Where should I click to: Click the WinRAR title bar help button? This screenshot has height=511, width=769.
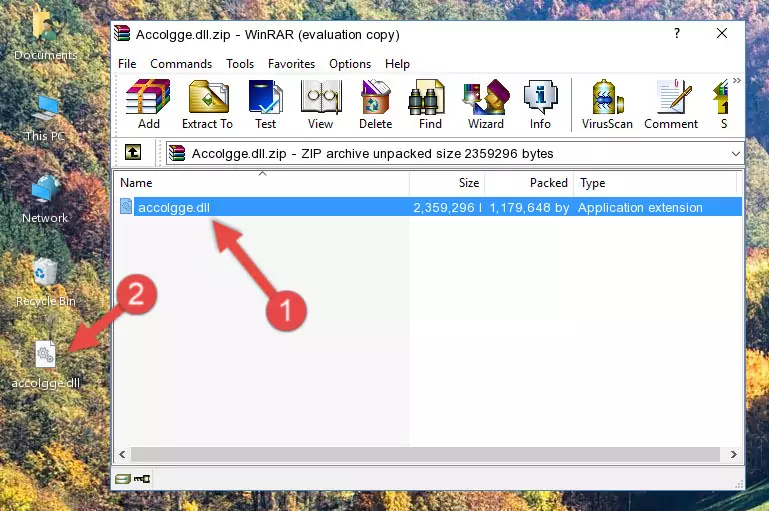click(x=677, y=33)
